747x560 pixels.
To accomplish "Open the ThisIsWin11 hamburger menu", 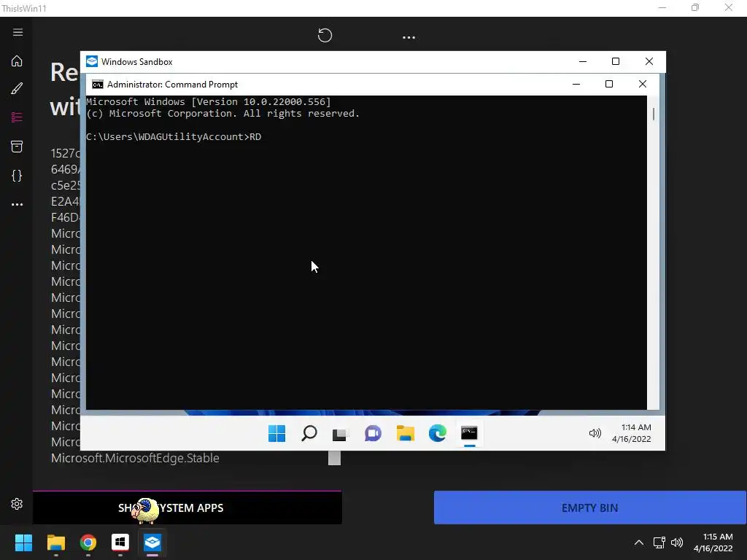I will pyautogui.click(x=18, y=32).
